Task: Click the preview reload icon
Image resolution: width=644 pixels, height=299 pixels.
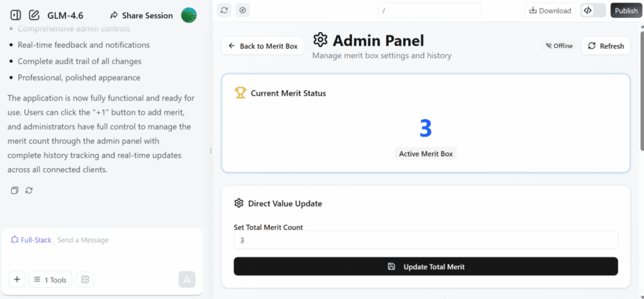Action: (225, 10)
